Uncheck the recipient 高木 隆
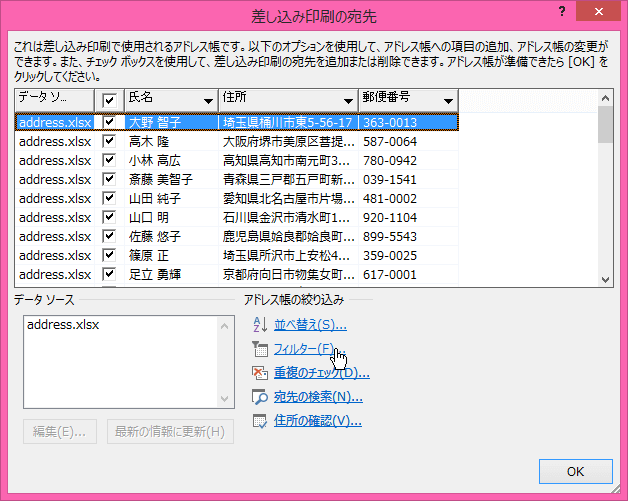 coord(109,141)
